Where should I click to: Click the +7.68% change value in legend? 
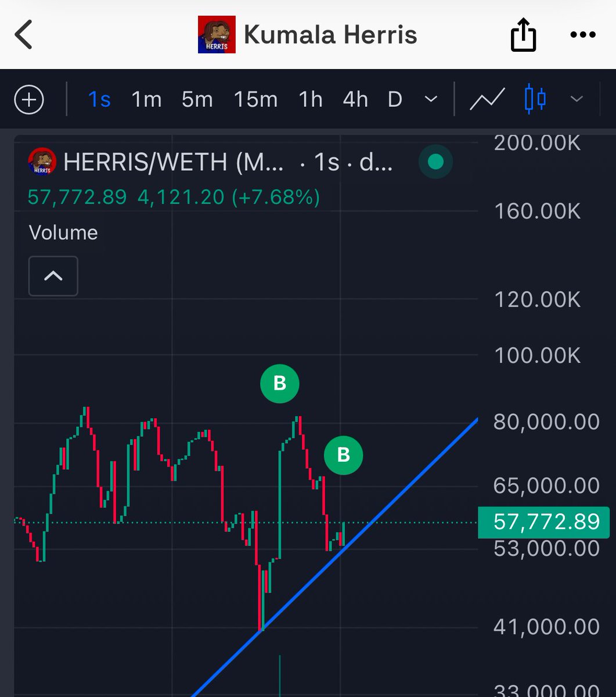276,197
